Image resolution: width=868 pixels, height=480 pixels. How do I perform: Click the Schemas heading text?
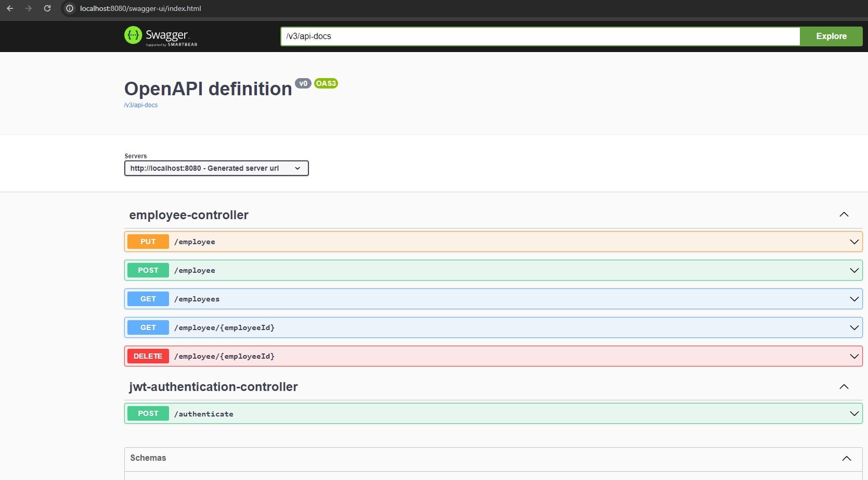coord(148,458)
